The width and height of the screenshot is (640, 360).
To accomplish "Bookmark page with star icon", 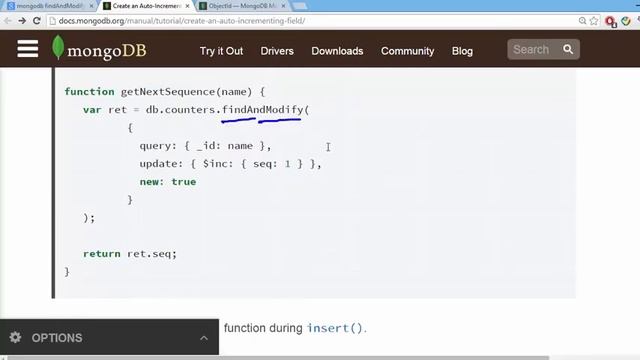I will click(594, 21).
